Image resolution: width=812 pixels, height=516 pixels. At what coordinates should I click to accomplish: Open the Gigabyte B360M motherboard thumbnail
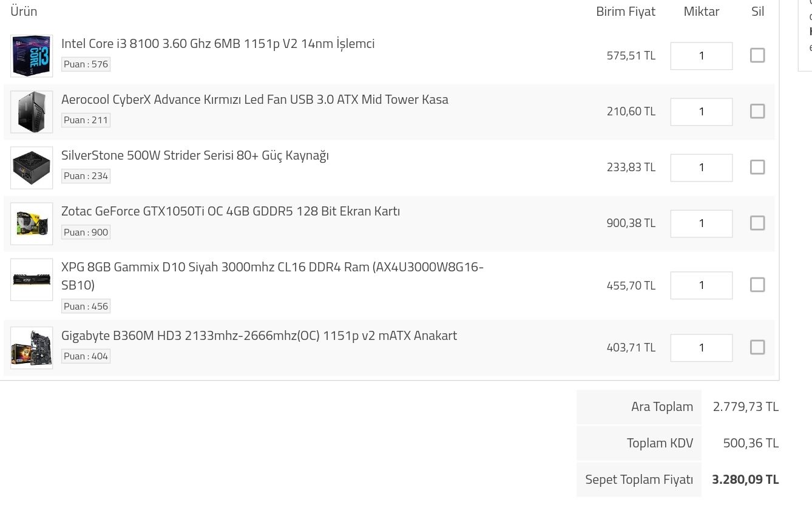click(32, 347)
